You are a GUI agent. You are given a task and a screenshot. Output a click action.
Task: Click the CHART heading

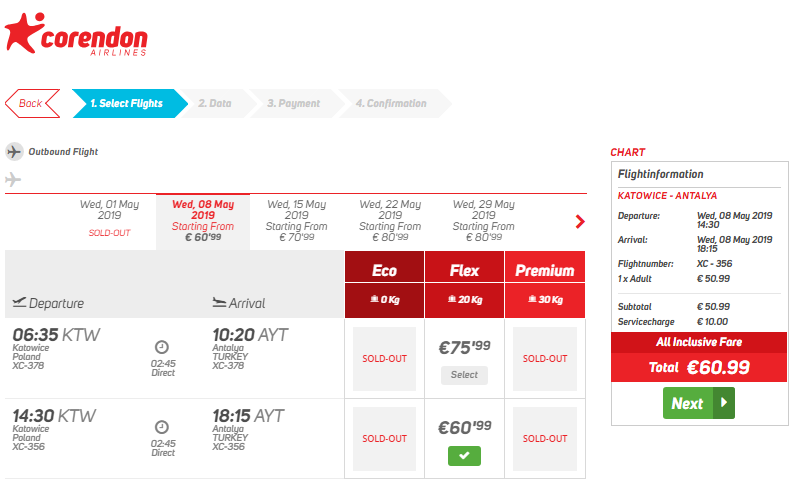click(x=628, y=152)
